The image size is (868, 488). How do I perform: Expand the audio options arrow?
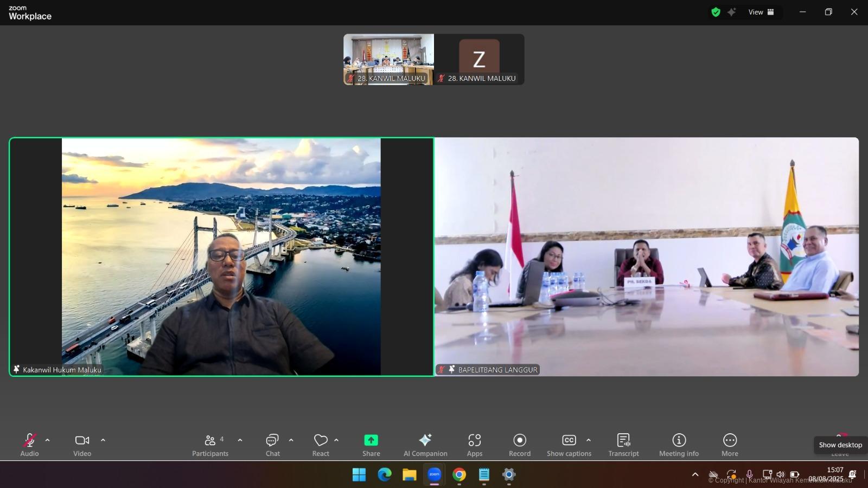[x=48, y=440]
